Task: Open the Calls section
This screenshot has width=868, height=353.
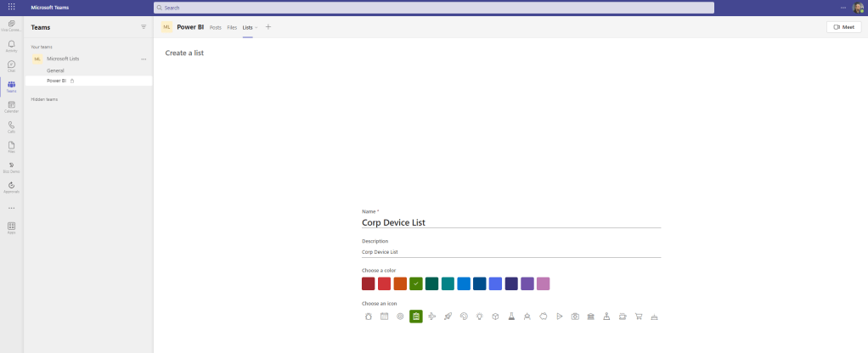Action: point(11,126)
